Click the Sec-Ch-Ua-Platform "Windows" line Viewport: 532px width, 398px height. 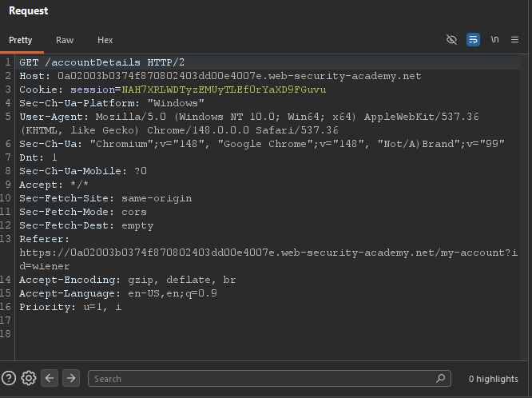click(112, 103)
